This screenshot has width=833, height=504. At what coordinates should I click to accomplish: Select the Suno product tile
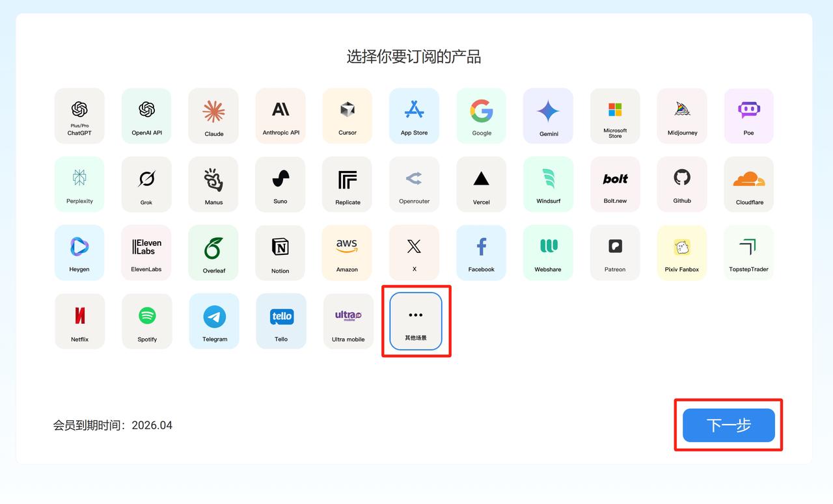click(x=280, y=184)
